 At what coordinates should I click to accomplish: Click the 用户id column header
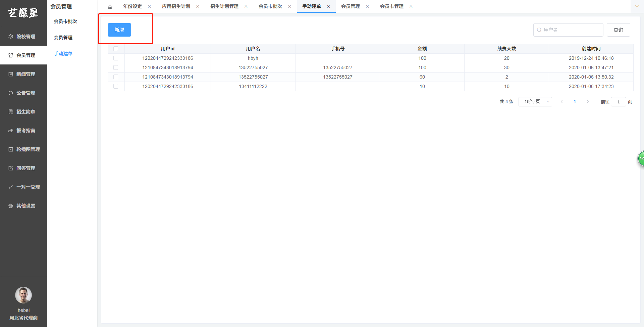coord(168,49)
